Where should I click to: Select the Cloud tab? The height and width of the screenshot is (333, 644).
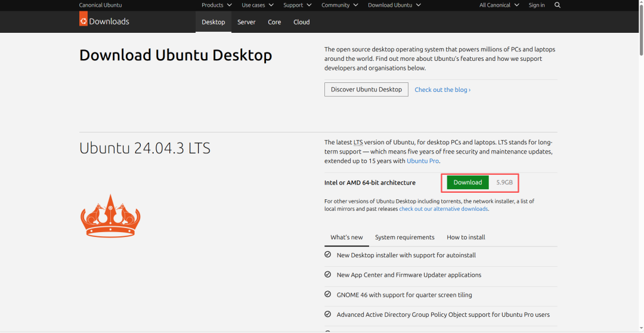pyautogui.click(x=301, y=22)
